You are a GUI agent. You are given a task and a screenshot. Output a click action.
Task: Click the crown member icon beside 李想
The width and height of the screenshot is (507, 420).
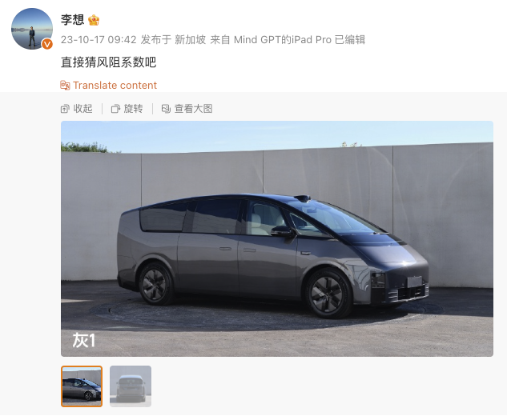tap(94, 20)
